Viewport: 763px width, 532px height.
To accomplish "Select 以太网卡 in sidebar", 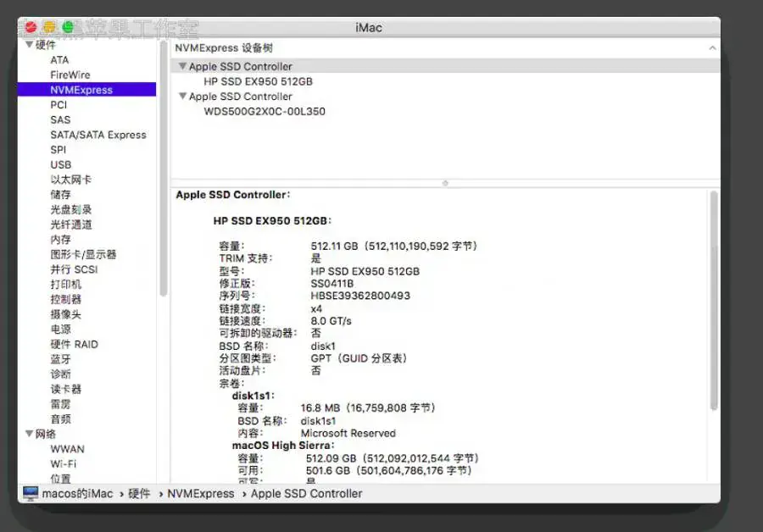I will click(70, 180).
